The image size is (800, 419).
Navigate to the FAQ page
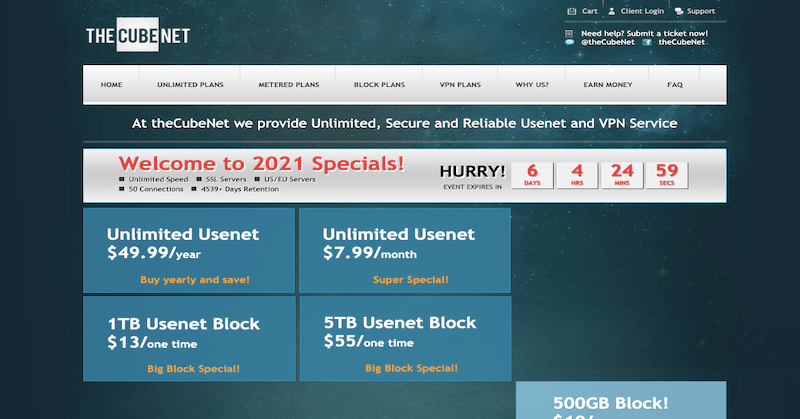[675, 85]
